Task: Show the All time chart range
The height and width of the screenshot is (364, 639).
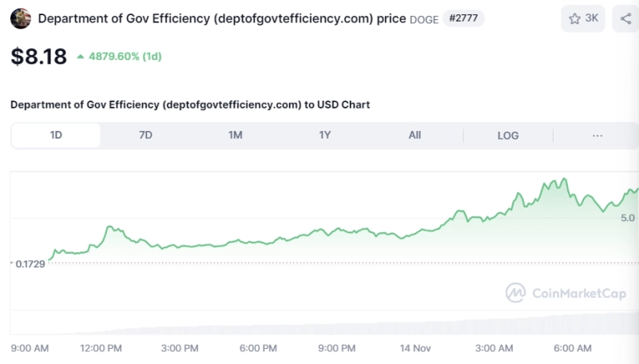Action: (415, 136)
